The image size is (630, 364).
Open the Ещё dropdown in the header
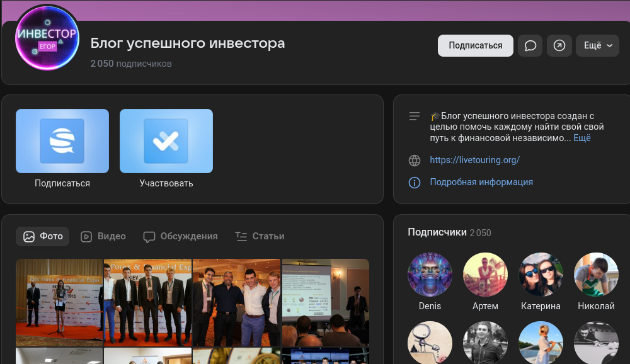click(x=597, y=45)
